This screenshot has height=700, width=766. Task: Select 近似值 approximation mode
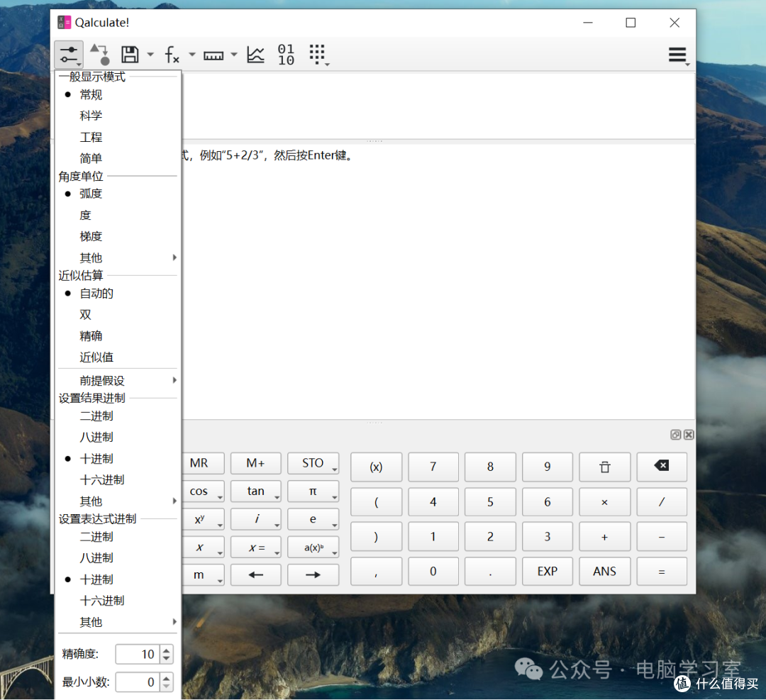tap(118, 357)
